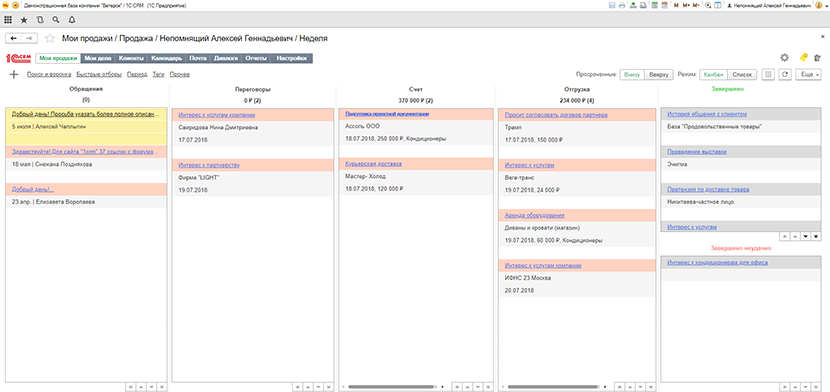The width and height of the screenshot is (830, 392).
Task: Open the Клиенты tab
Action: [131, 58]
